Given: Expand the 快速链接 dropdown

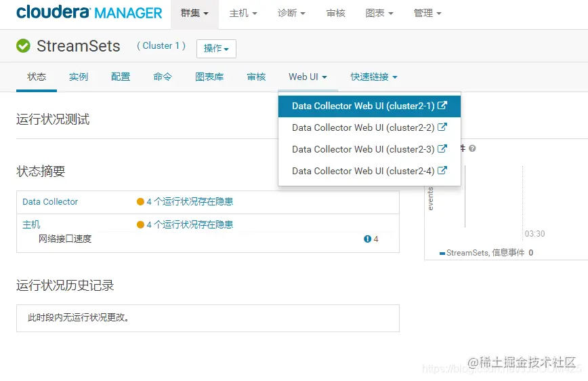Looking at the screenshot, I should point(374,77).
